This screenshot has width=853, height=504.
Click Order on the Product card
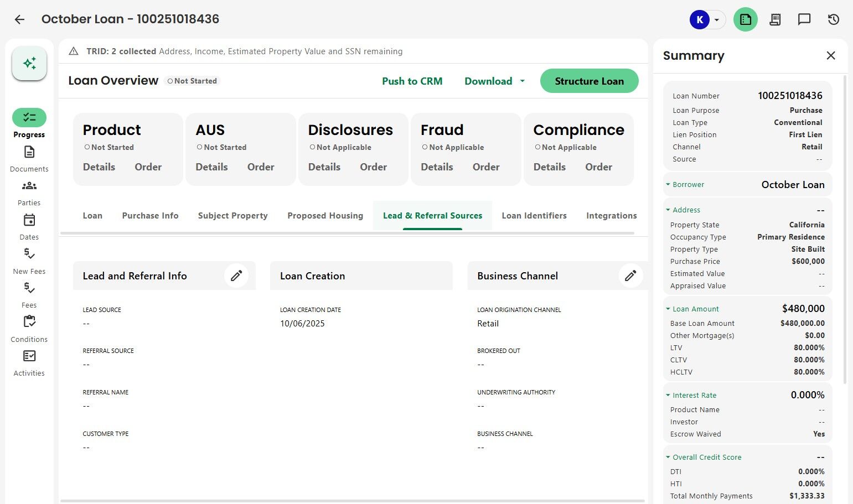click(148, 167)
